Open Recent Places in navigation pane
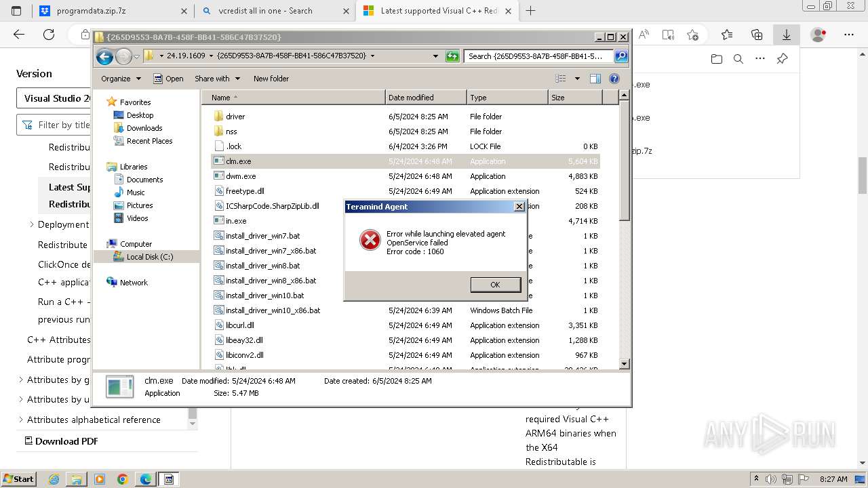Image resolution: width=868 pixels, height=488 pixels. click(149, 141)
